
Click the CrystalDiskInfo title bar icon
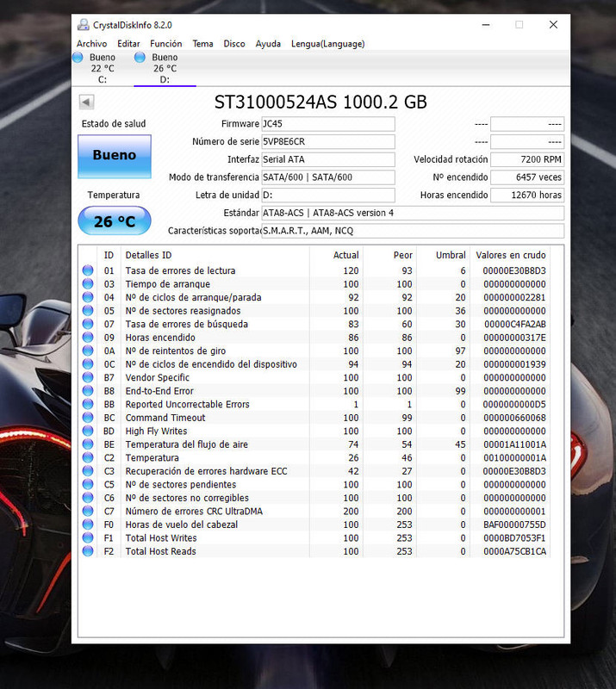tap(83, 25)
